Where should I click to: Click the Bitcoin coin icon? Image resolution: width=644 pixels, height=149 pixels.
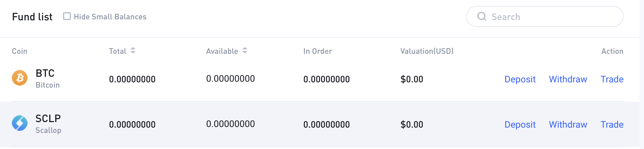tap(20, 78)
